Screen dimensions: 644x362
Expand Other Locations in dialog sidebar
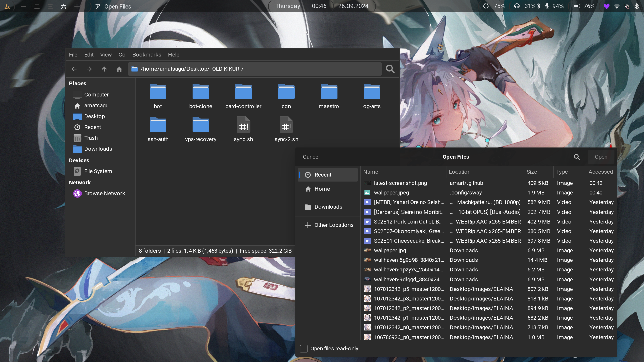click(333, 225)
